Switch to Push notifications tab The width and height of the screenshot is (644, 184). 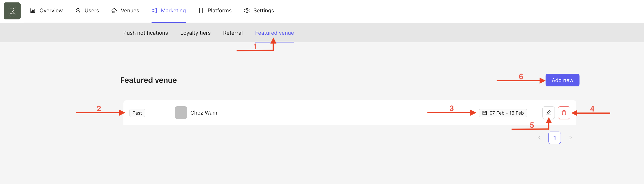click(145, 33)
